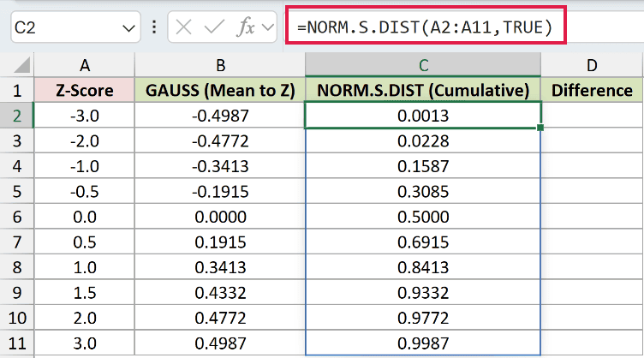Select GAUSS cell -0.4772

pos(220,140)
